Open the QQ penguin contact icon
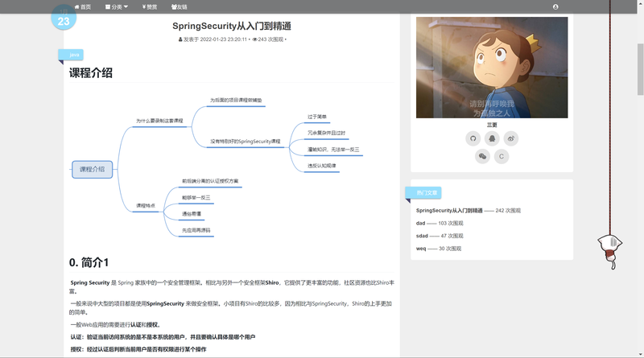This screenshot has width=644, height=358. pyautogui.click(x=492, y=138)
